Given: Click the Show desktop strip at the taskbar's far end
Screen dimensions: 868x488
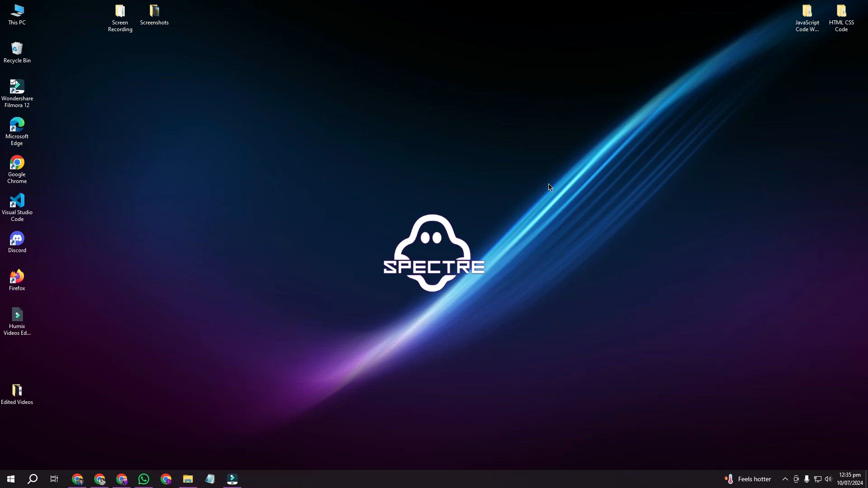Looking at the screenshot, I should [x=867, y=479].
